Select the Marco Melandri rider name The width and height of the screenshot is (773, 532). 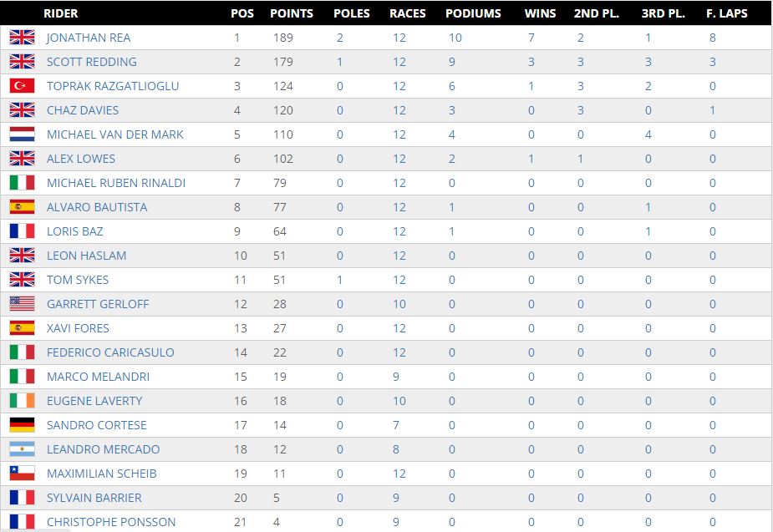(x=98, y=377)
